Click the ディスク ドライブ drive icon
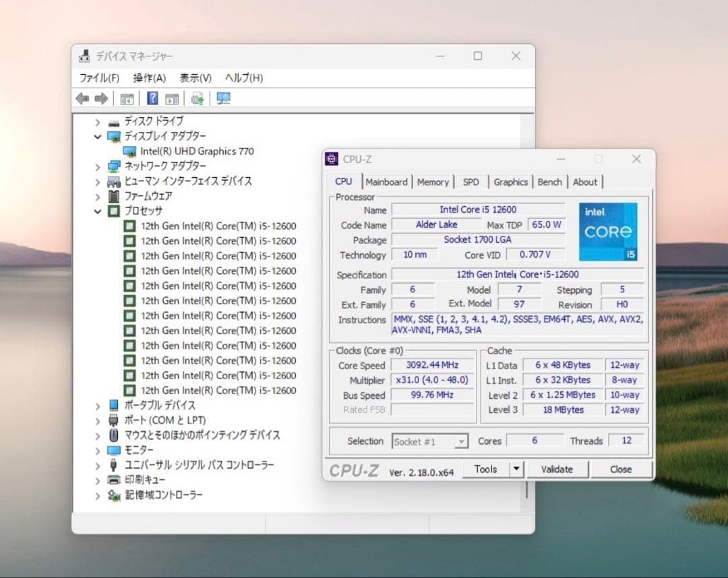This screenshot has width=728, height=578. tap(114, 123)
